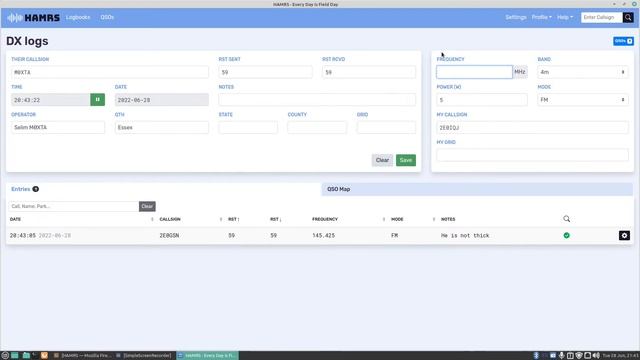Click FM mode value in the 2E0GSN row
Image resolution: width=640 pixels, height=360 pixels.
[394, 236]
